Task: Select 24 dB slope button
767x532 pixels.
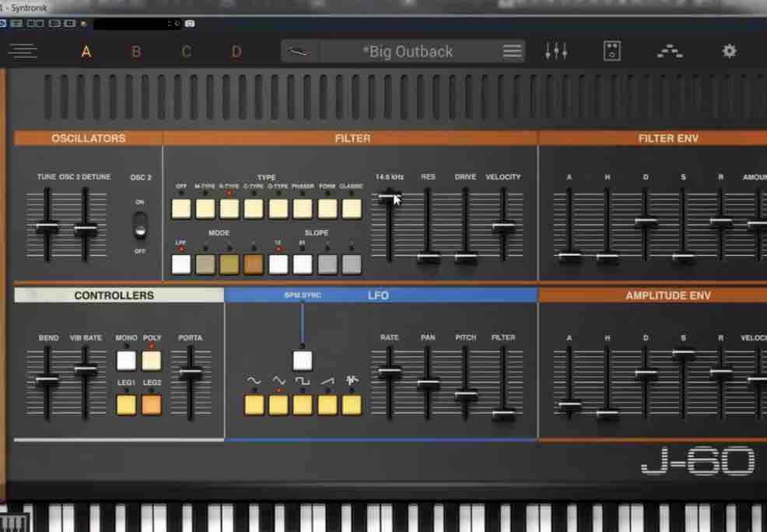Action: click(x=303, y=264)
